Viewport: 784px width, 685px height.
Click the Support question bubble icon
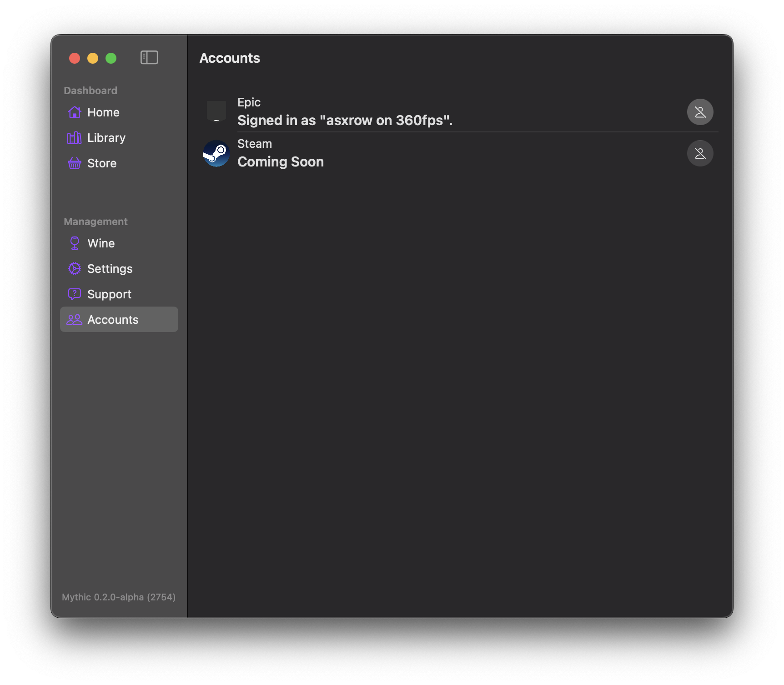point(75,294)
